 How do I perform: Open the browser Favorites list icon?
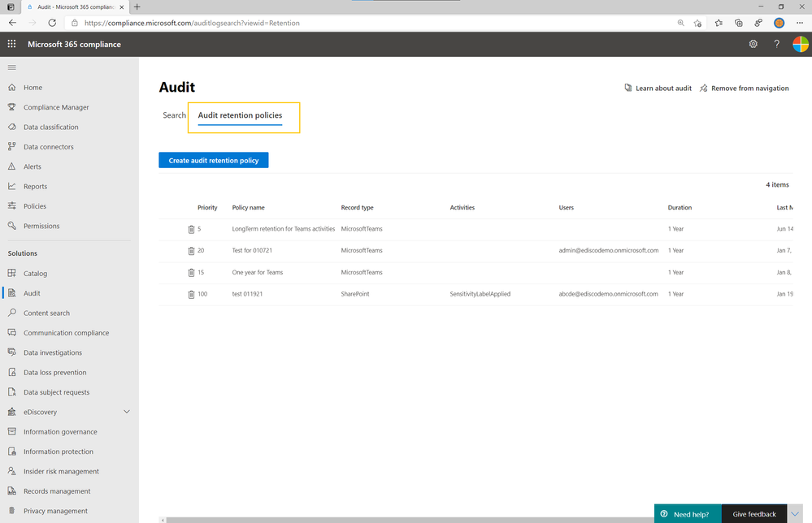click(719, 23)
